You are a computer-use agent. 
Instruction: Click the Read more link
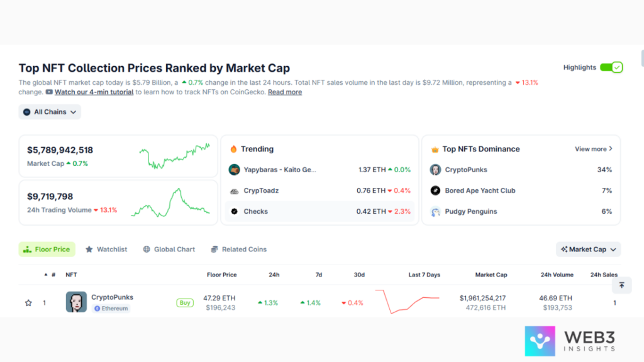(x=285, y=92)
